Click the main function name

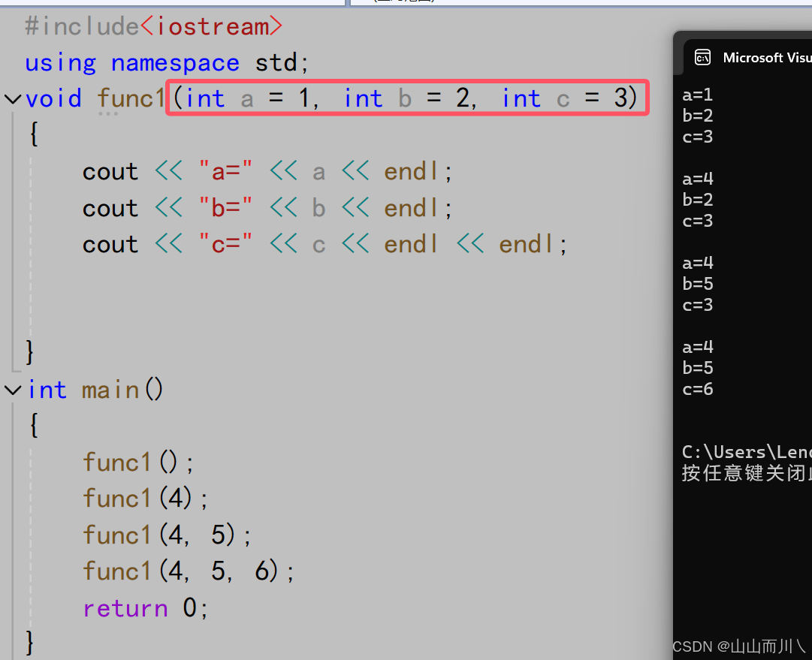[110, 390]
